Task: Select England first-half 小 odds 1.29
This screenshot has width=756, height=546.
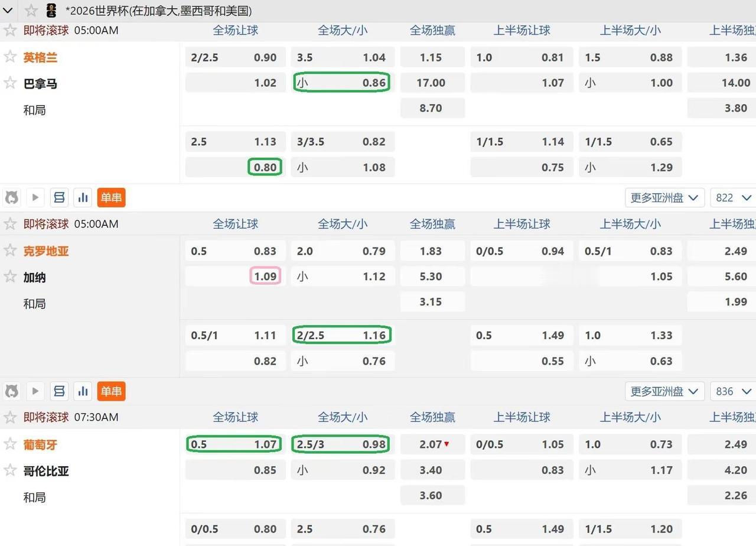Action: 630,167
